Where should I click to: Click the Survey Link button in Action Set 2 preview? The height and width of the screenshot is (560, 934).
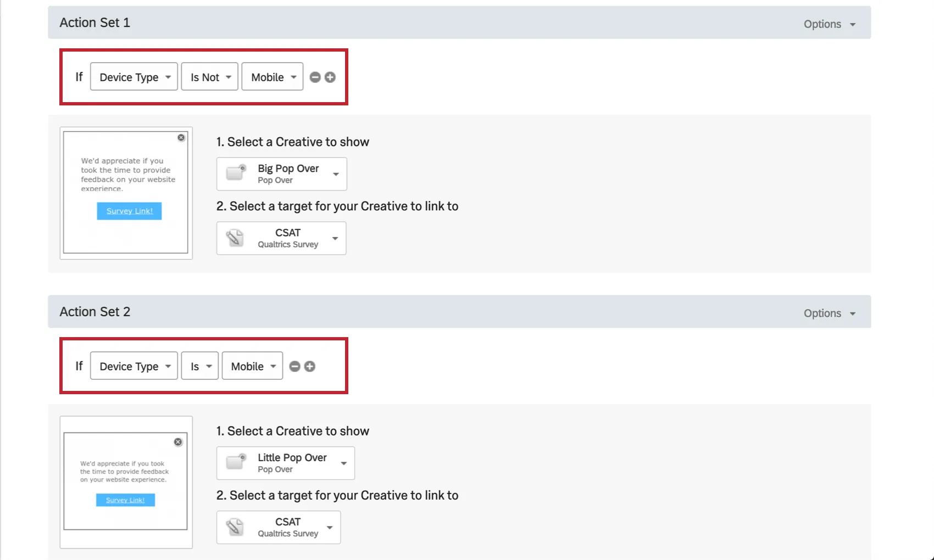coord(125,500)
